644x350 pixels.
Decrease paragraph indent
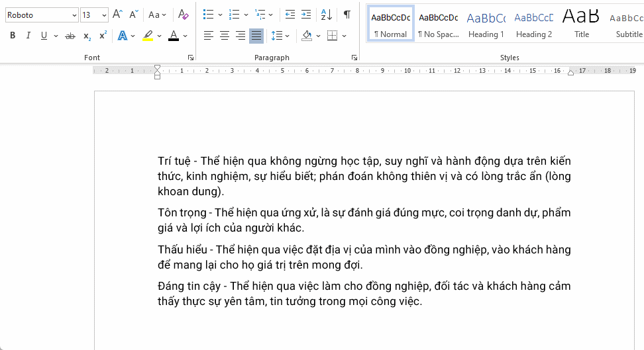290,15
